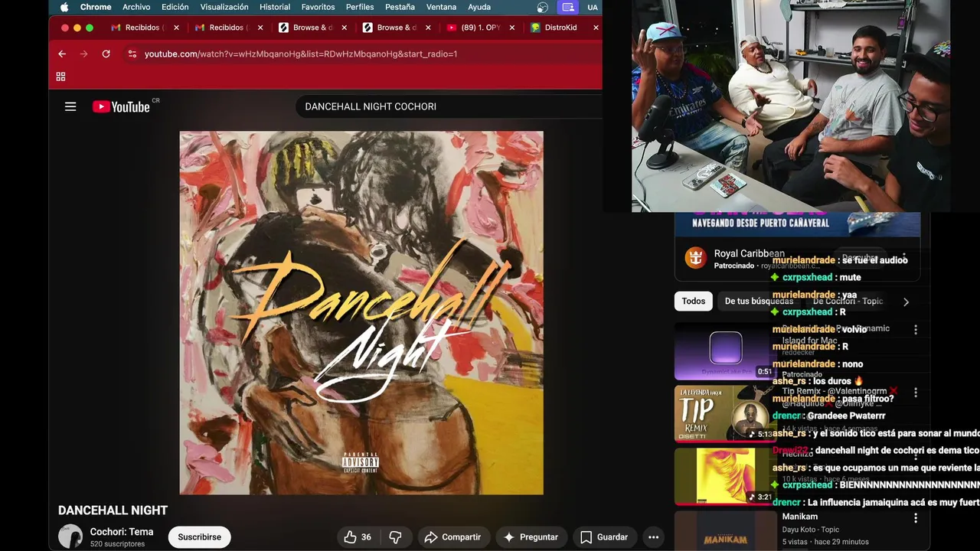The width and height of the screenshot is (980, 551).
Task: Open the yellow-pink 3:21 video thumbnail
Action: pos(725,476)
